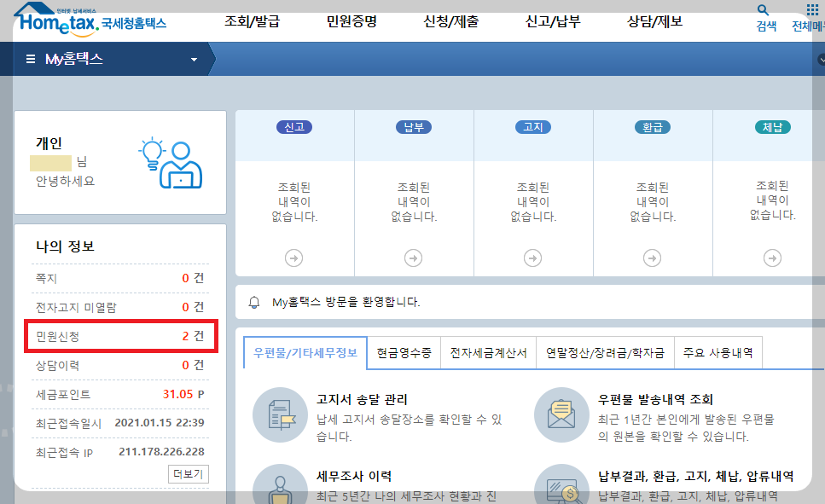This screenshot has width=825, height=504.
Task: Click the personal user avatar illustration
Action: (x=171, y=163)
